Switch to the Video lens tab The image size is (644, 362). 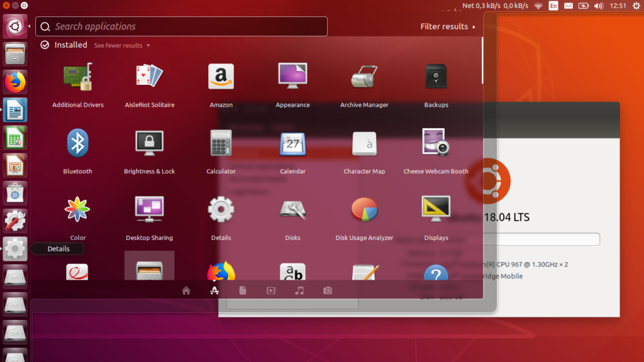click(x=271, y=290)
